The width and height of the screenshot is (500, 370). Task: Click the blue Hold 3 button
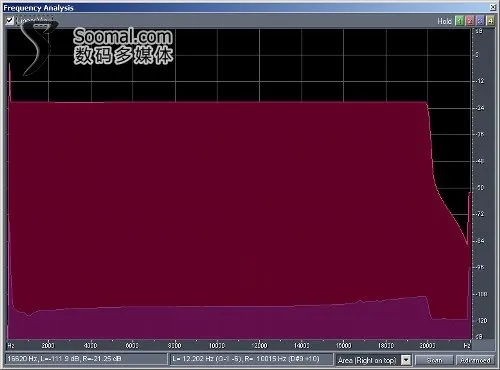click(x=480, y=21)
